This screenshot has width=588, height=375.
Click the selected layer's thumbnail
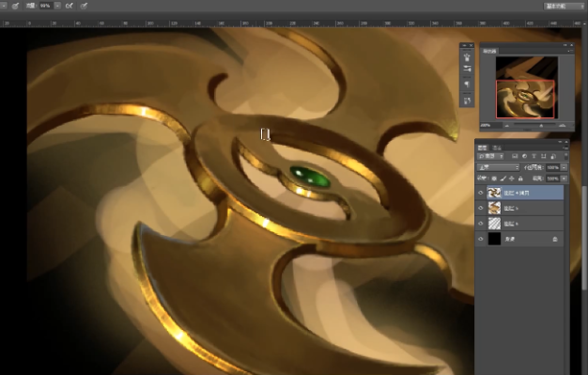click(494, 193)
